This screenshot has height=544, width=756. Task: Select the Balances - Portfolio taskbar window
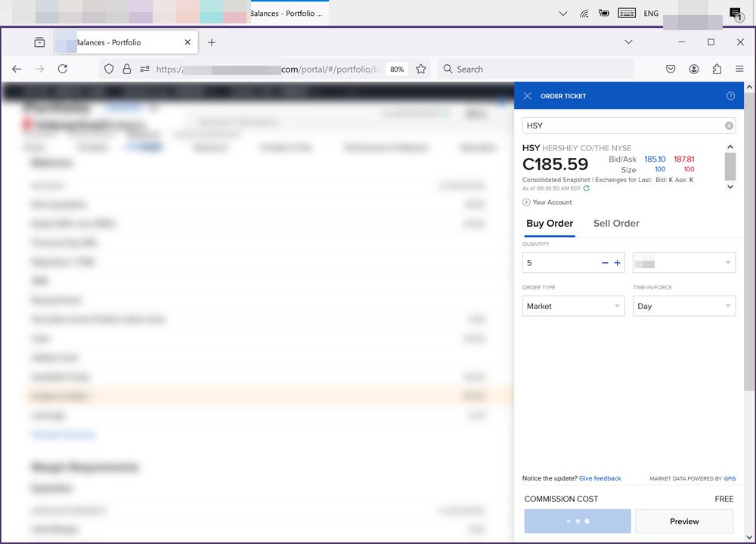pyautogui.click(x=290, y=13)
